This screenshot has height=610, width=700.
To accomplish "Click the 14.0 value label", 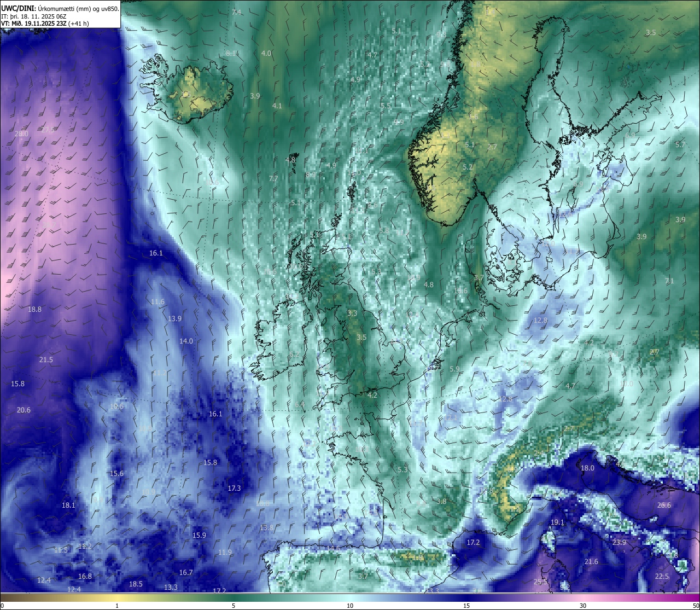I will [186, 341].
